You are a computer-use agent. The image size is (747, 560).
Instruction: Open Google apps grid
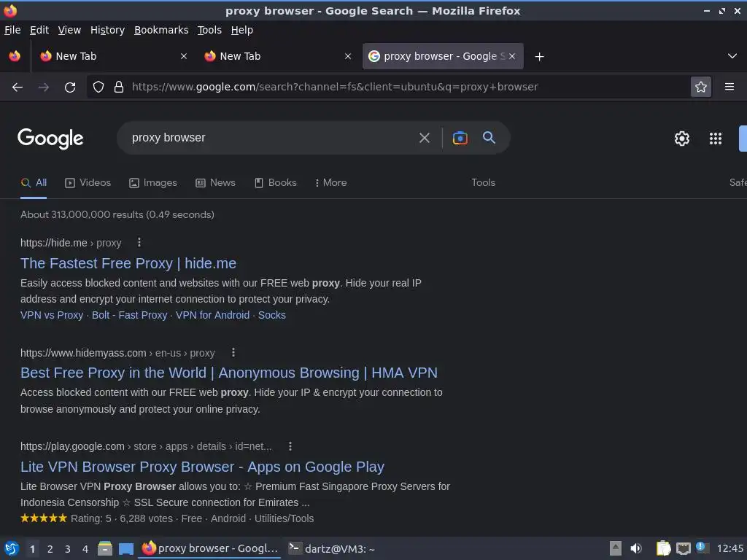716,139
